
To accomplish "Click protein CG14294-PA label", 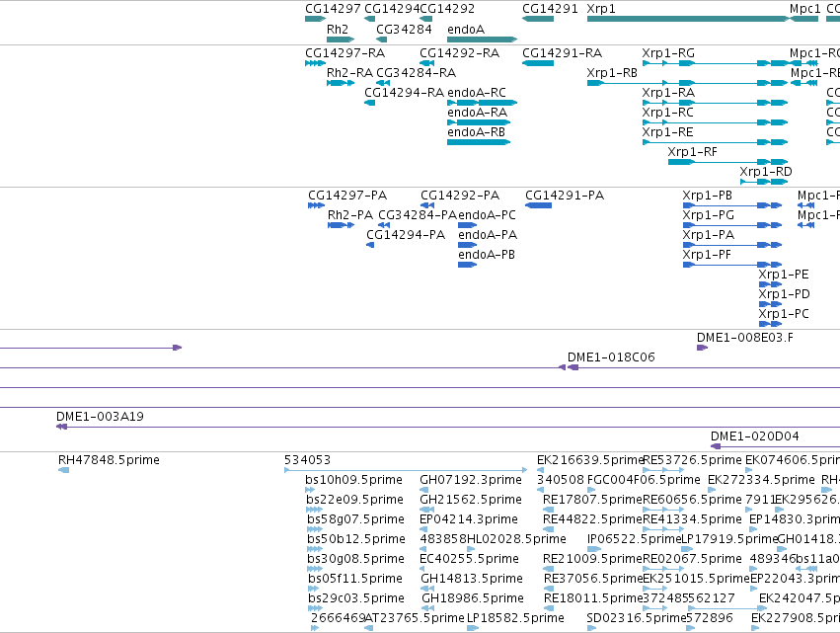I will point(406,235).
